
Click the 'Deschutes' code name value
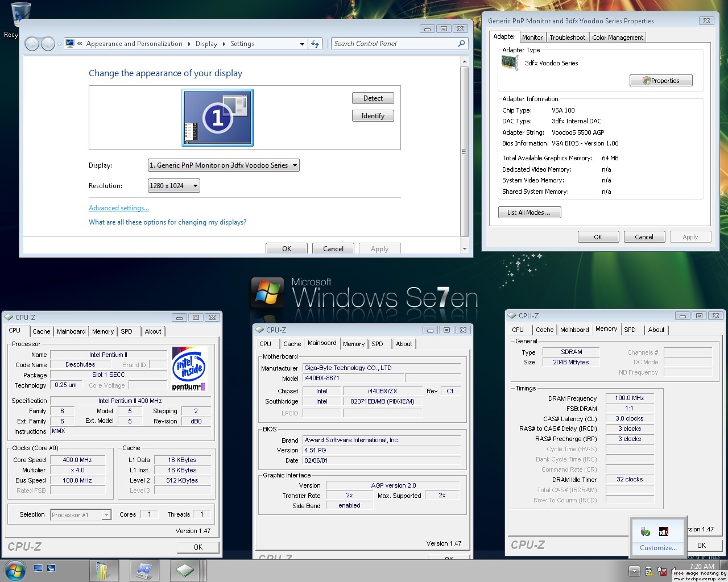point(80,365)
